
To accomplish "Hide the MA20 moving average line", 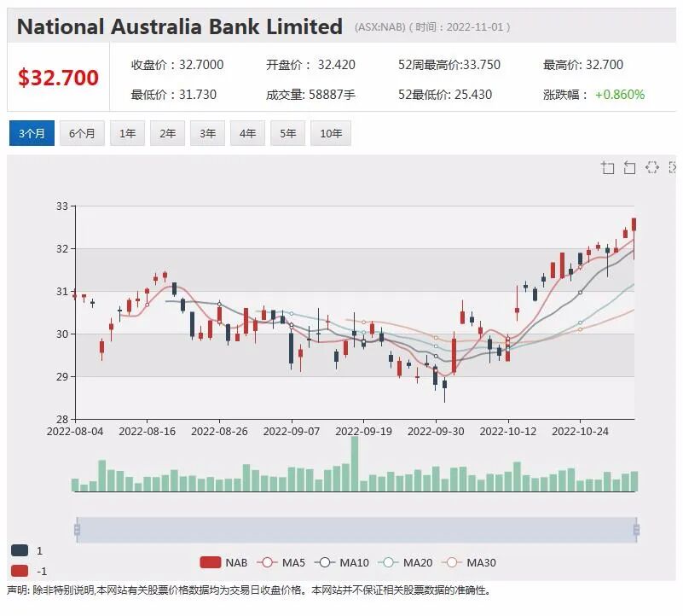I will point(405,562).
